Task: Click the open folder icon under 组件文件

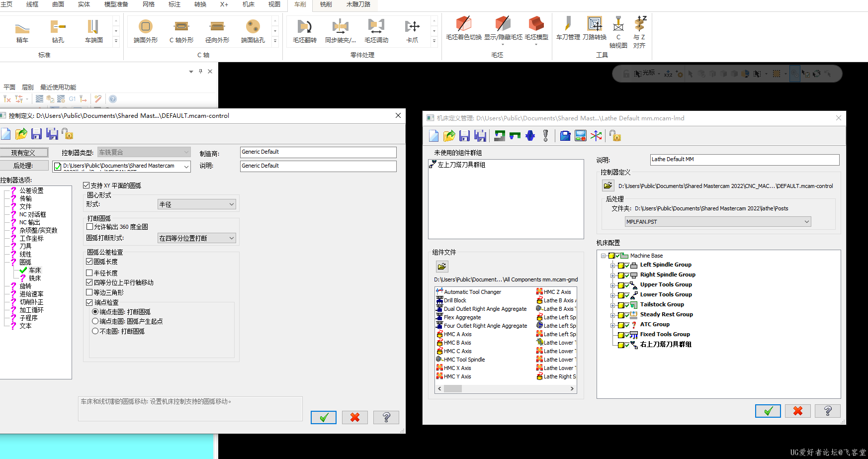Action: tap(442, 267)
